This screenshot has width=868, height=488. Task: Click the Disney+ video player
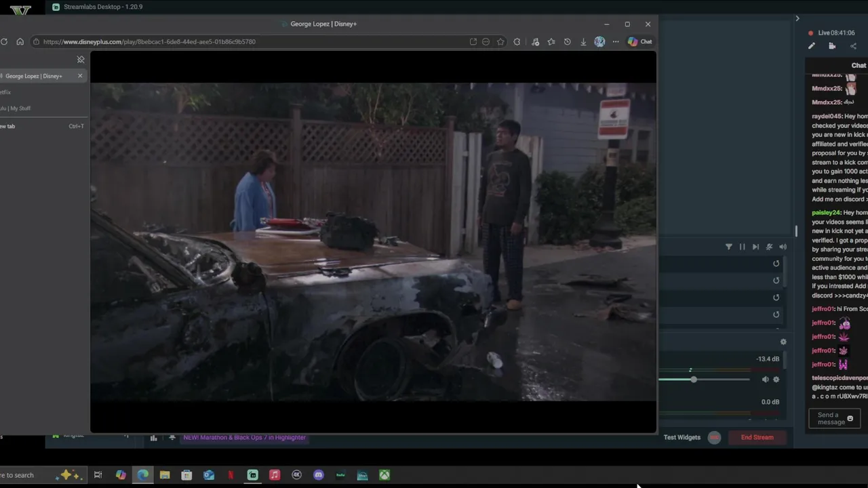coord(373,241)
